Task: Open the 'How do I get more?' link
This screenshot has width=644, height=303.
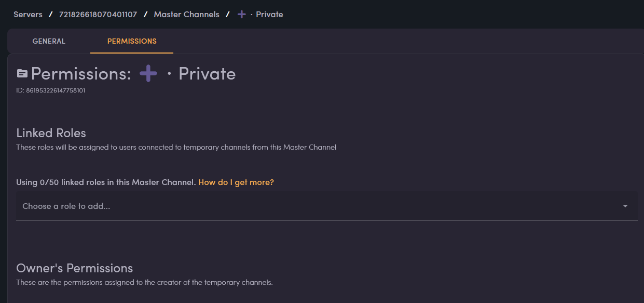Action: click(236, 182)
